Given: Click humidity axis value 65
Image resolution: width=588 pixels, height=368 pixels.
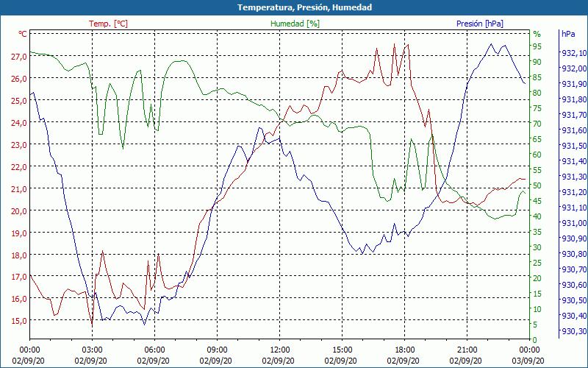Looking at the screenshot, I should click(537, 139).
